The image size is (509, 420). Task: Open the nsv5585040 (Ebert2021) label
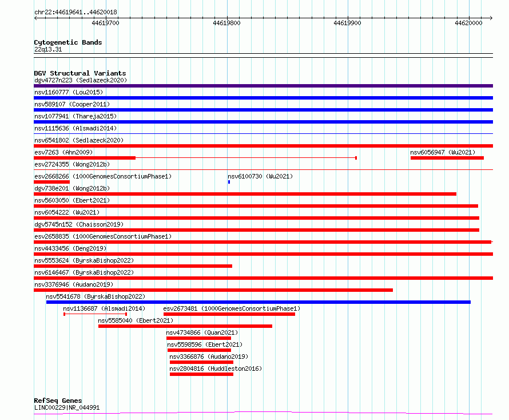pos(136,320)
